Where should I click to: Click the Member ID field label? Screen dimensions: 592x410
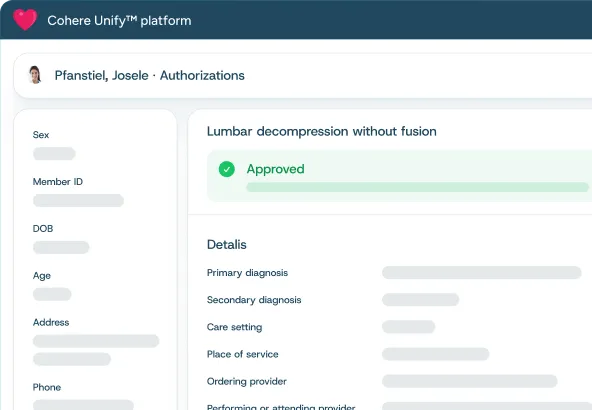[58, 182]
